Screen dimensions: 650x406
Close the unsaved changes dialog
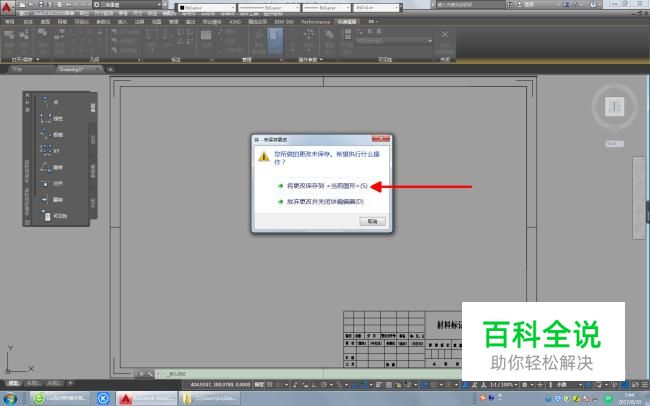[381, 139]
